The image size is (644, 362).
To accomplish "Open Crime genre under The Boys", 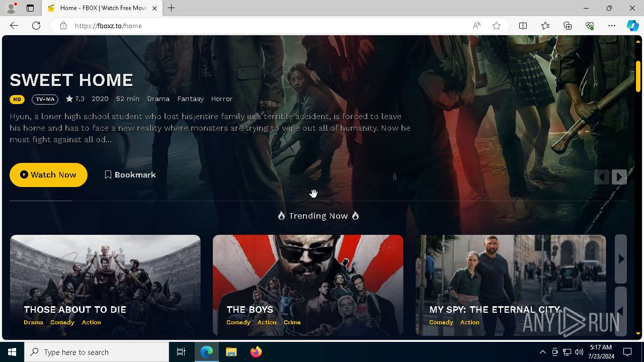I will click(292, 322).
